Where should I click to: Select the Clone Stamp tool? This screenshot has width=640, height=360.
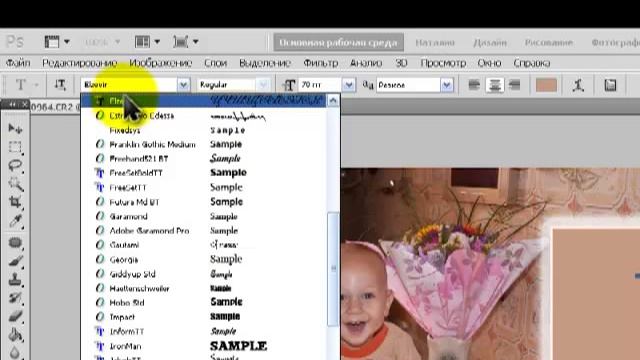15,280
